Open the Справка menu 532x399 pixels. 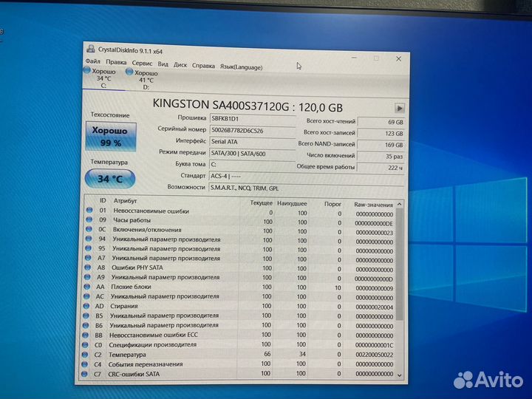click(x=203, y=66)
